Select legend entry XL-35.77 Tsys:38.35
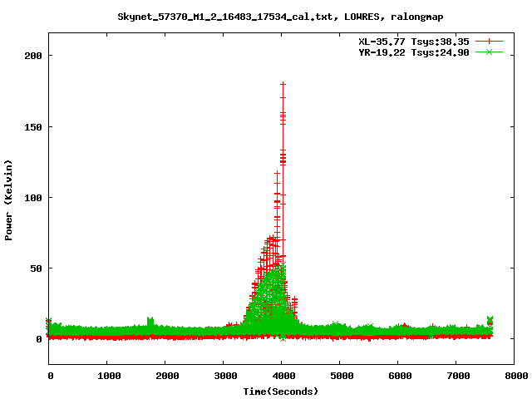 coord(414,42)
